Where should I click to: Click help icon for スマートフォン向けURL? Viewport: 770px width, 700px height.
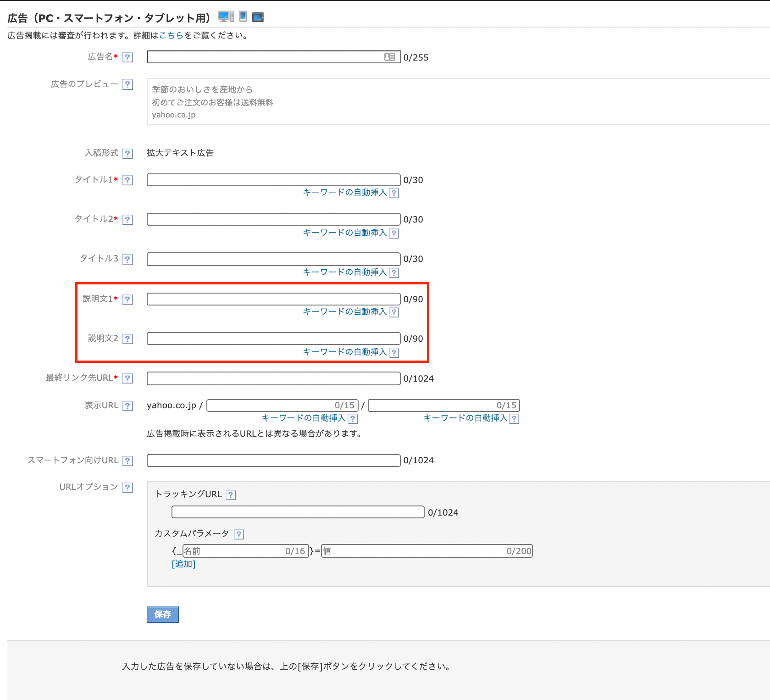128,461
